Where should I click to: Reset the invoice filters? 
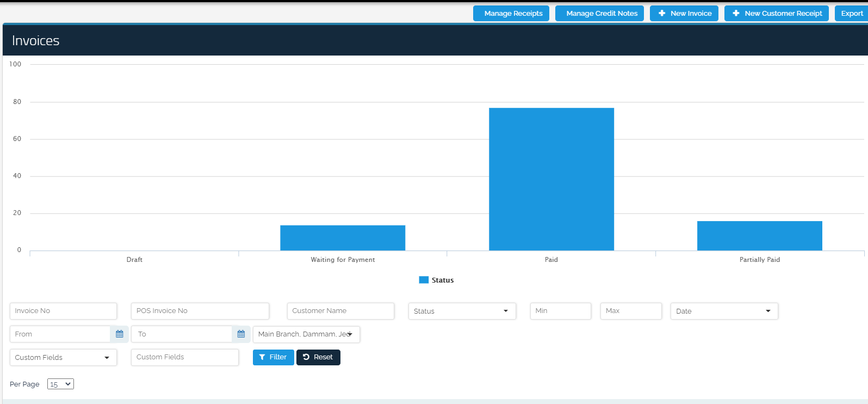click(318, 357)
